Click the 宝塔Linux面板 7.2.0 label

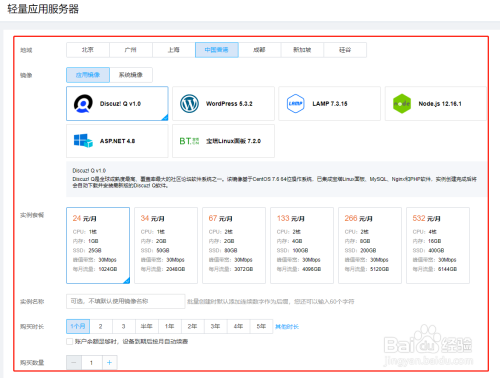[x=233, y=141]
